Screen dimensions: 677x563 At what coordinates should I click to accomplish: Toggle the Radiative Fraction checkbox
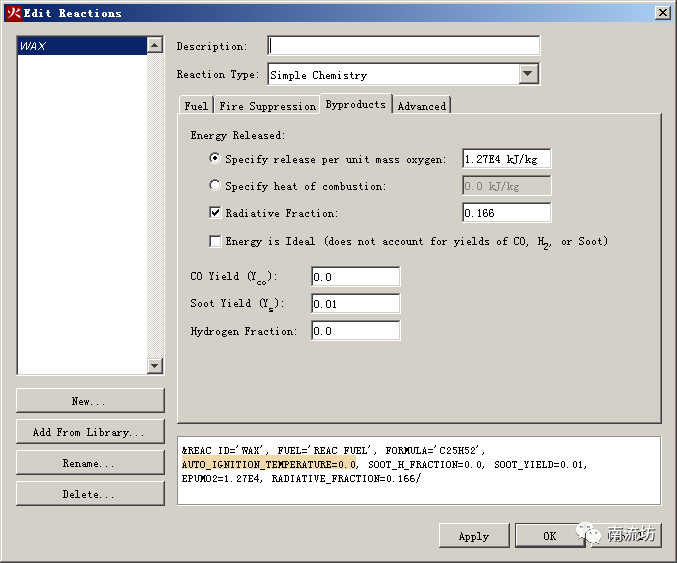pyautogui.click(x=215, y=213)
